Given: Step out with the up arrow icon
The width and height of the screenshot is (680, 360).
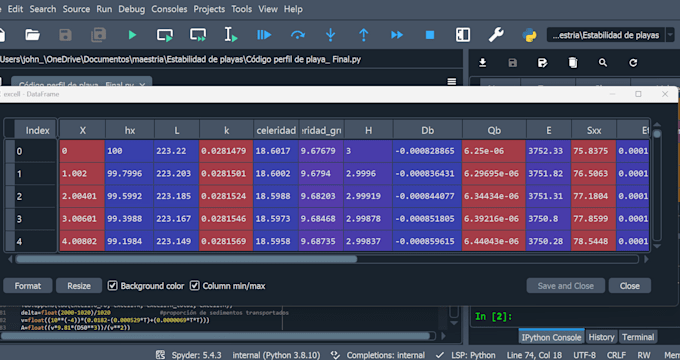Looking at the screenshot, I should pos(363,35).
